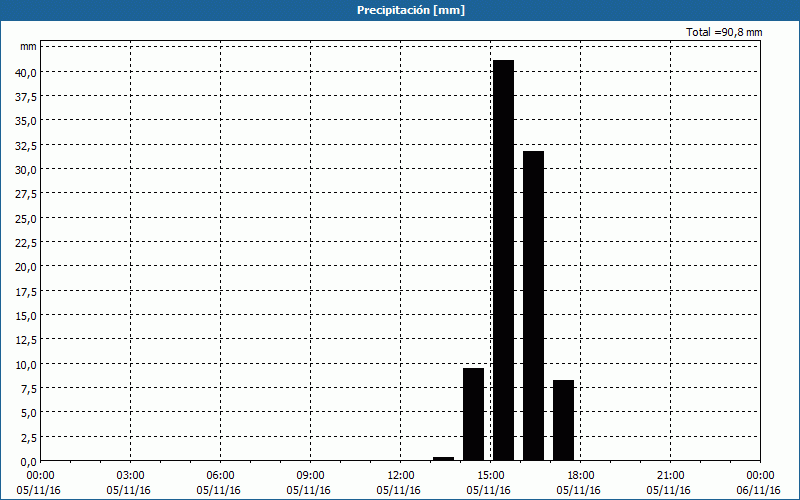800x500 pixels.
Task: Select the "Total =90,8 mm" summary text
Action: click(724, 32)
